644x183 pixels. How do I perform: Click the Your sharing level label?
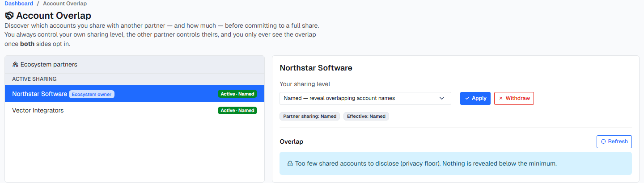304,84
